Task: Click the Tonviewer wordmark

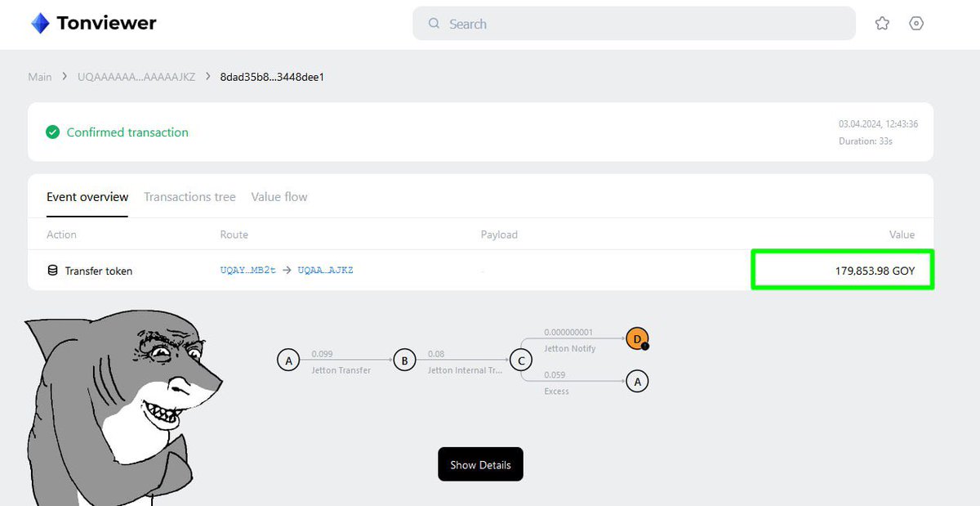Action: pos(106,24)
